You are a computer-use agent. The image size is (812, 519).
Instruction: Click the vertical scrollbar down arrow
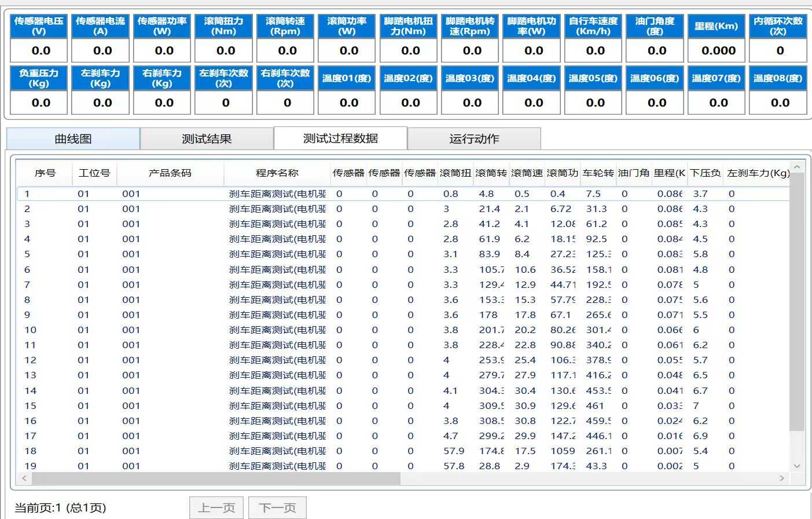[x=797, y=466]
